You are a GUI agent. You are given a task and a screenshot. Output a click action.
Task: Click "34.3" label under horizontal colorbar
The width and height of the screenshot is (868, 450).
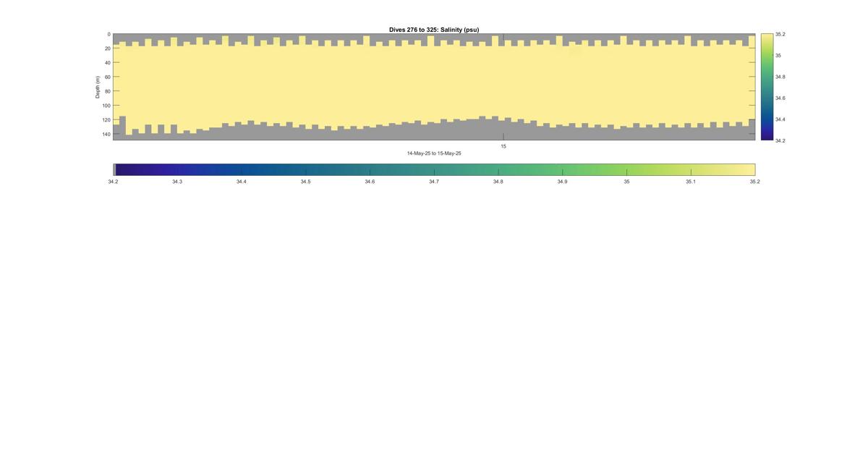click(x=177, y=182)
